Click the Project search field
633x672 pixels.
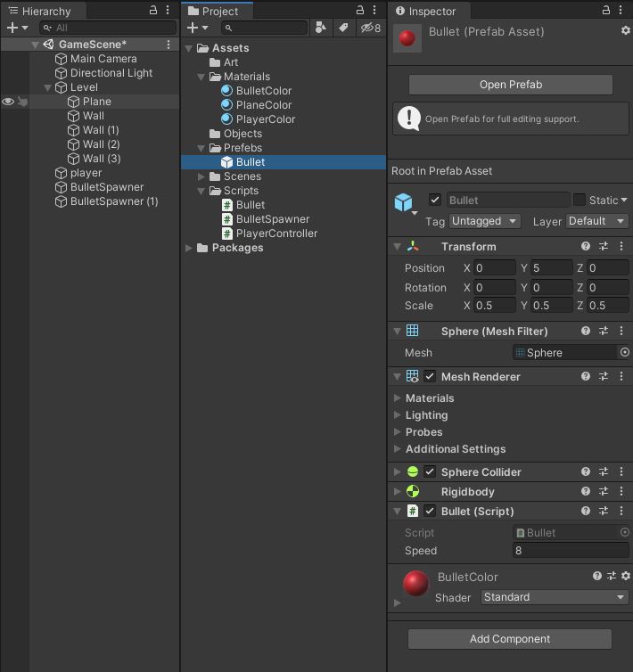pos(264,28)
